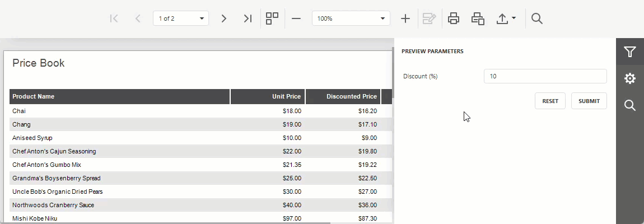The width and height of the screenshot is (644, 224).
Task: Click the Price Book title
Action: tap(39, 63)
